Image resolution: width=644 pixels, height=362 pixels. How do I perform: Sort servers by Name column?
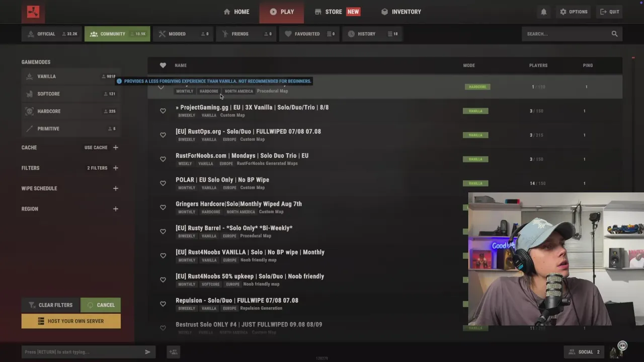tap(181, 65)
